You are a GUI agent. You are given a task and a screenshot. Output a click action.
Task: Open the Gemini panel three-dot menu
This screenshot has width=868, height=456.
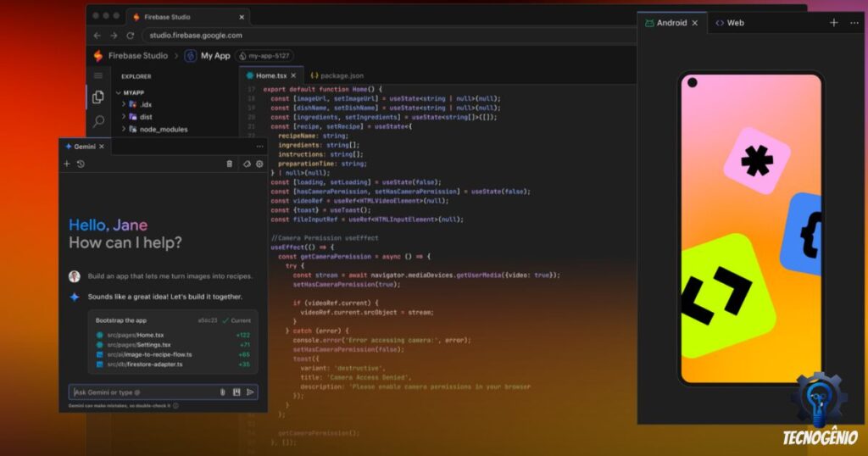coord(259,147)
